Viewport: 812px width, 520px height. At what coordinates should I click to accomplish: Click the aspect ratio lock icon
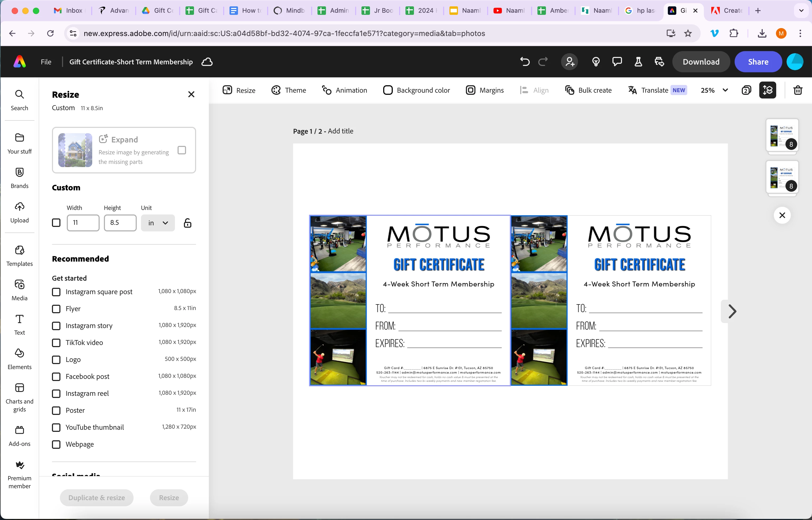(188, 223)
